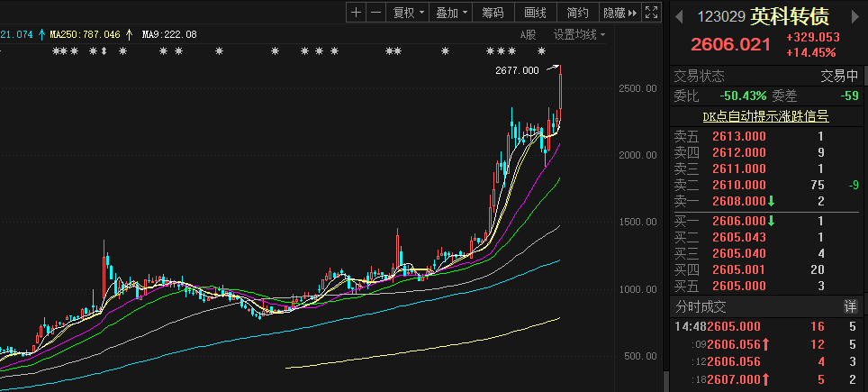This screenshot has height=392, width=868.
Task: Click the 隐藏 hide panel arrows
Action: click(621, 13)
